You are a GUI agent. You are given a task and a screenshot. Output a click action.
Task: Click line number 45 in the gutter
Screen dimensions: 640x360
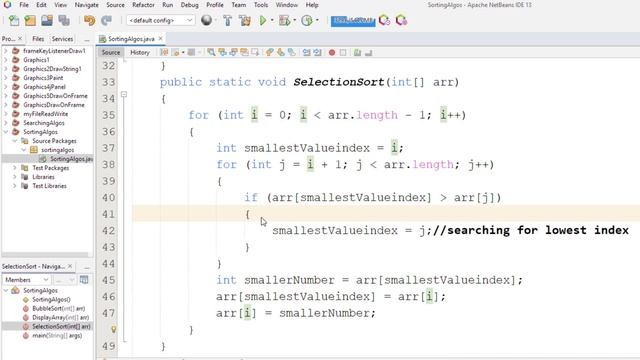click(x=109, y=280)
